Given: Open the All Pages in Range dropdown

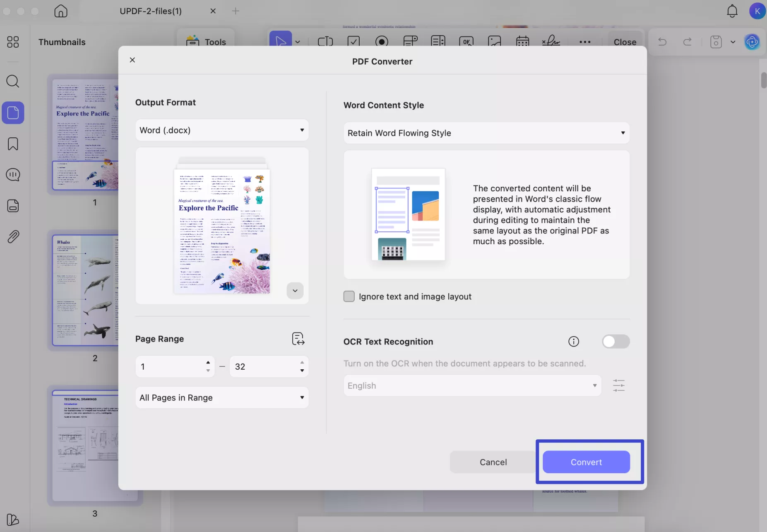Looking at the screenshot, I should (x=222, y=397).
